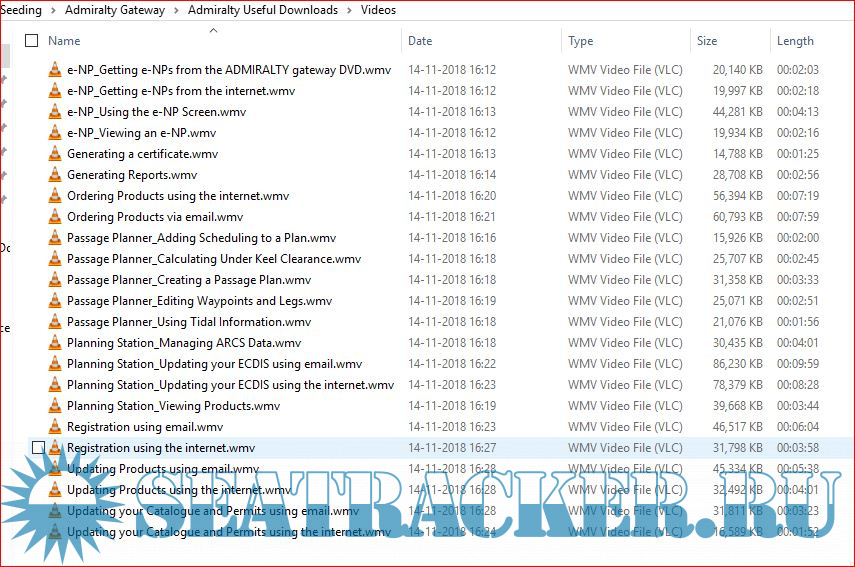Expand breadcrumb chevron after Seeding
855x567 pixels.
[x=54, y=10]
